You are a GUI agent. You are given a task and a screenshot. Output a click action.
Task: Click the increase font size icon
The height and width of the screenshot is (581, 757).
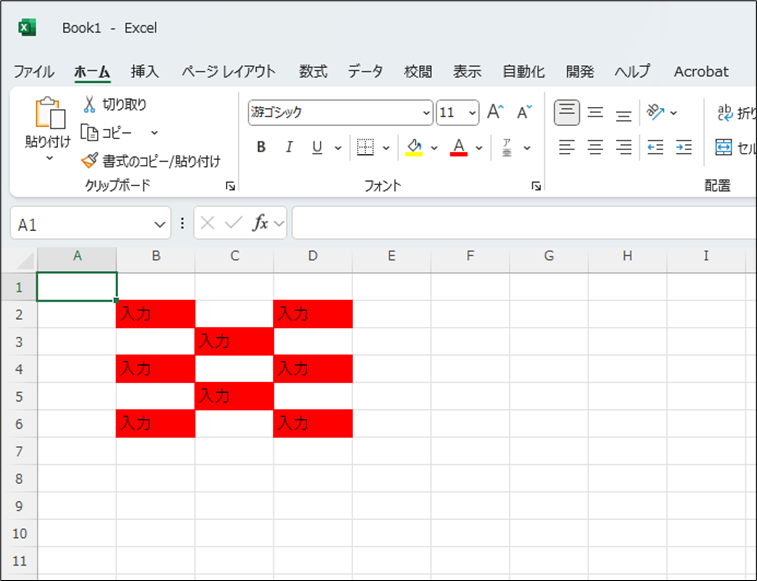[x=495, y=112]
